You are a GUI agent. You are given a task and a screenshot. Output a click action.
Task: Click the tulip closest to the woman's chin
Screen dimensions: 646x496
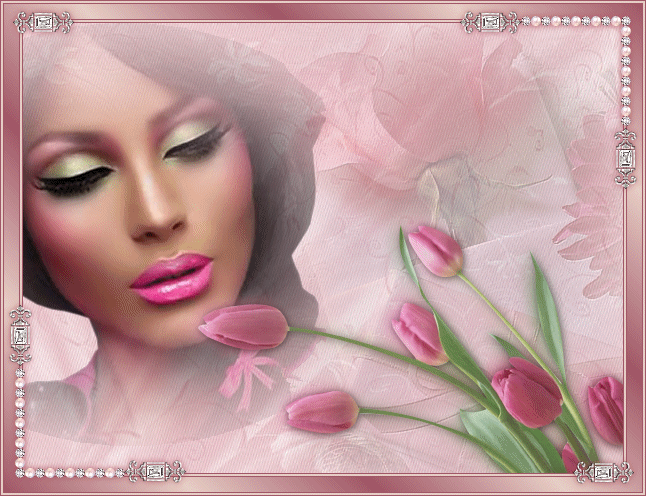245,326
